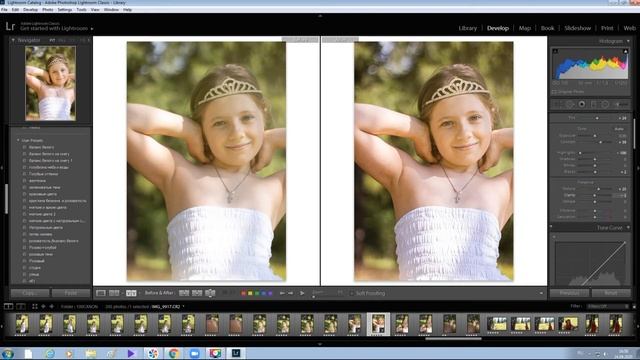Hide the top module panel arrow

click(x=320, y=16)
